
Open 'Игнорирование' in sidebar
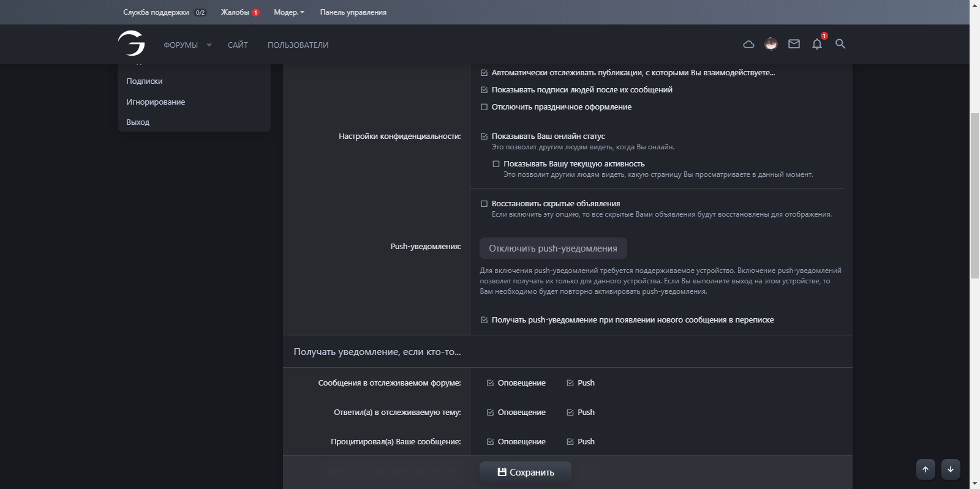pyautogui.click(x=156, y=102)
